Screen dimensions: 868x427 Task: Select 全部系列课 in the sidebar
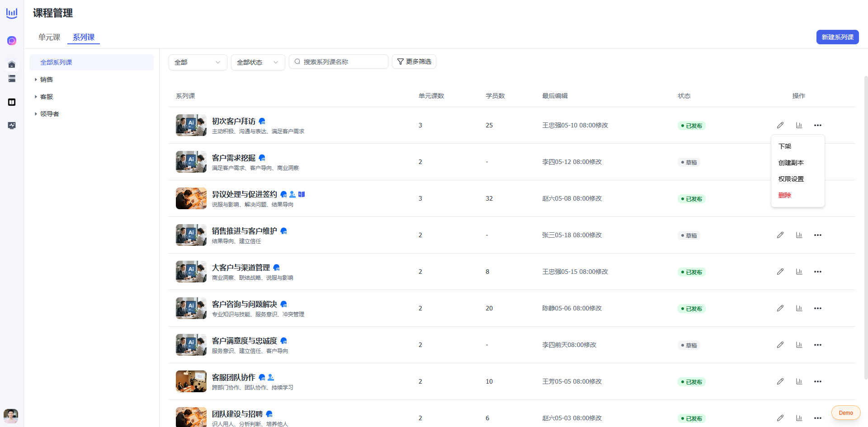click(91, 62)
